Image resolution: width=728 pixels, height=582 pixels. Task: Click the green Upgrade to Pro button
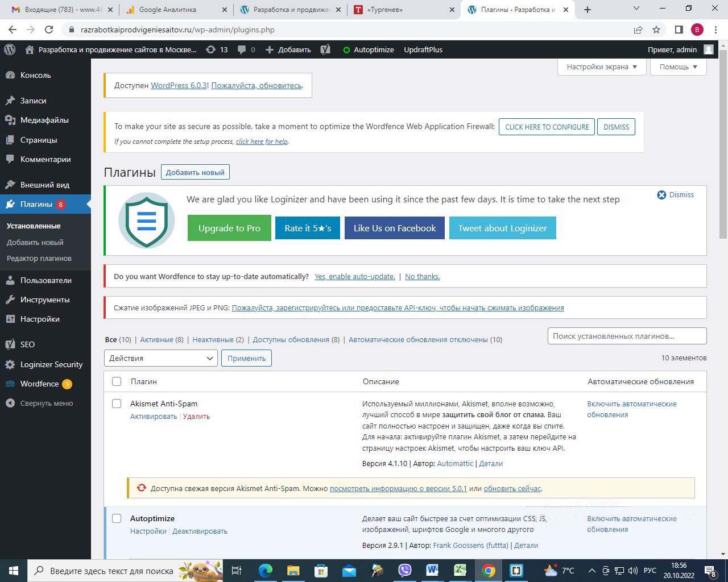[229, 228]
